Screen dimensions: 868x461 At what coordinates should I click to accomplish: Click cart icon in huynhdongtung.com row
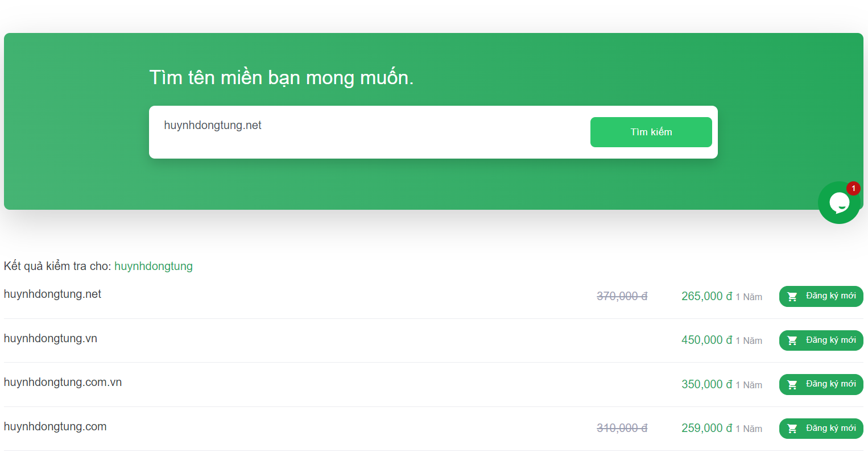[x=792, y=429]
